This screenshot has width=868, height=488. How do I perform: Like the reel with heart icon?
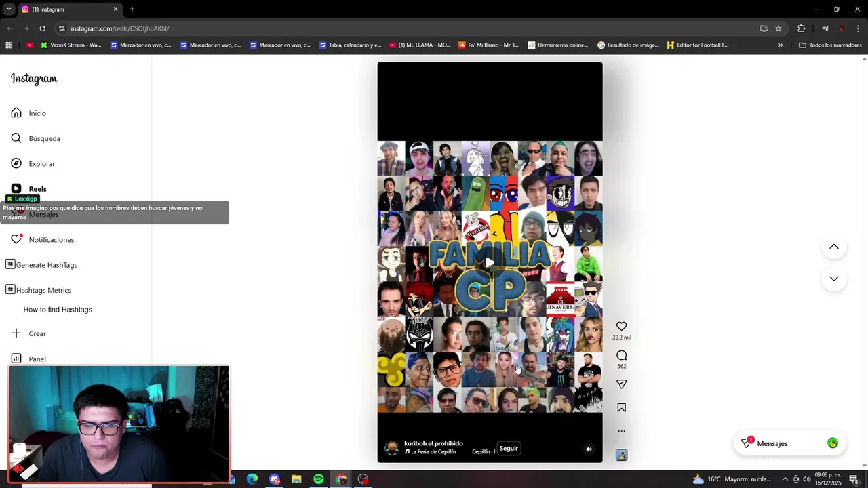tap(621, 326)
